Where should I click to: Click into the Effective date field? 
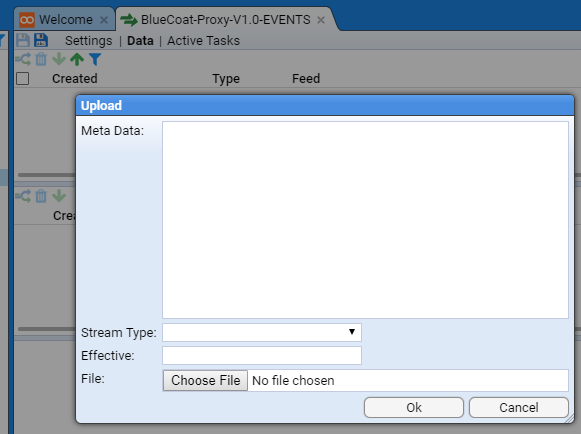pos(262,355)
